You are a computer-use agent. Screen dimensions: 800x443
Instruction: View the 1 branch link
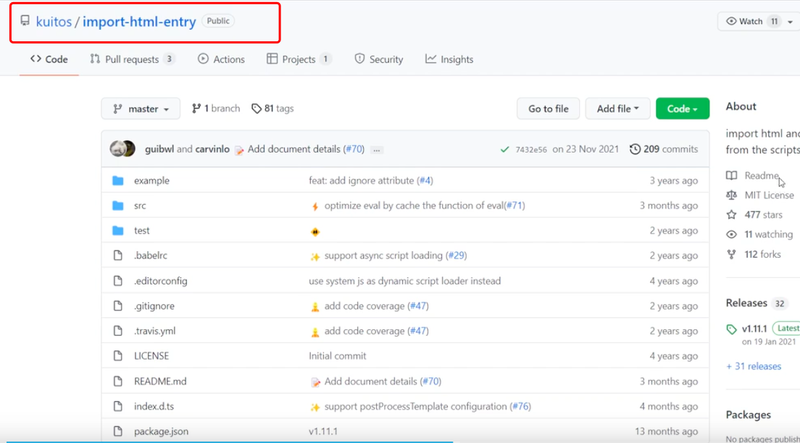tap(215, 108)
